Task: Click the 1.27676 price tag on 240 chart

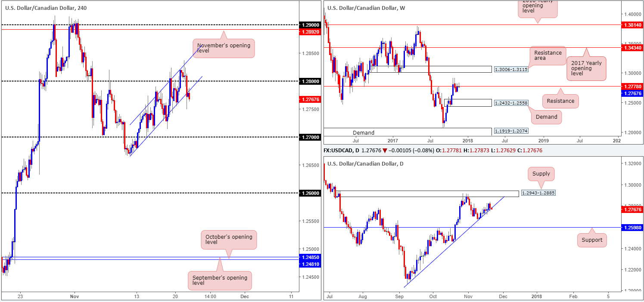Action: pyautogui.click(x=310, y=99)
